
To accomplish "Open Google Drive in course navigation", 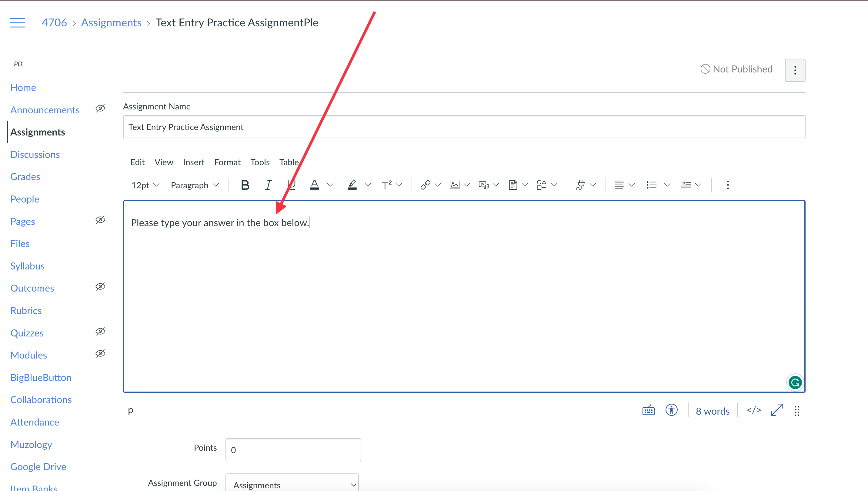I will tap(38, 467).
